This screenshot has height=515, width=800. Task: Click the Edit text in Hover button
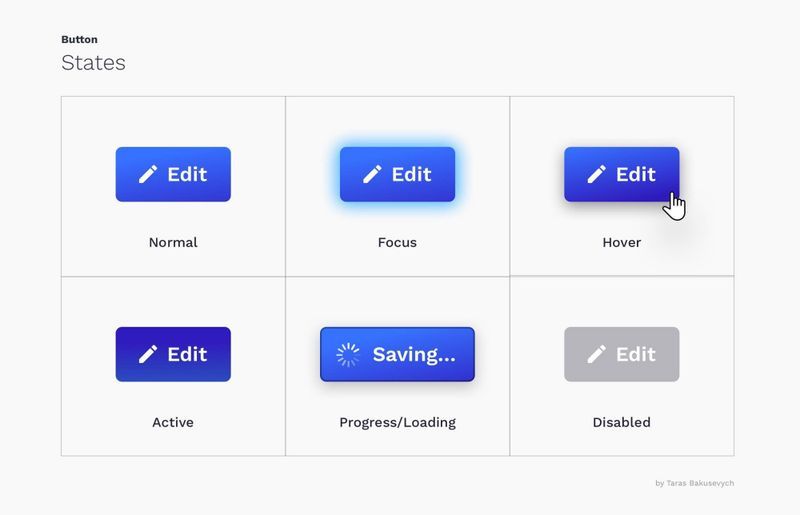636,175
